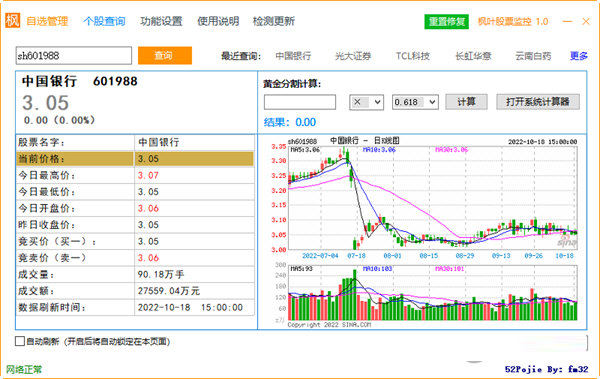Toggle the 自动刷新 checkbox
This screenshot has width=600, height=379.
click(20, 341)
